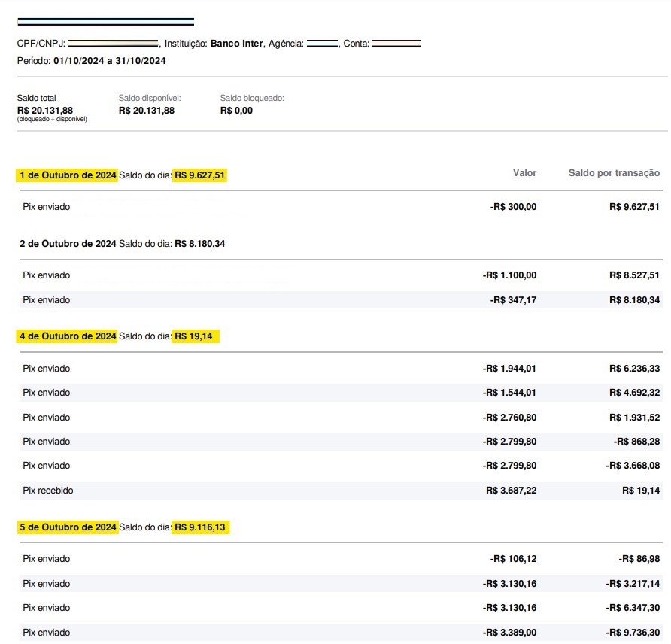
Task: Select the highlighted date 5 de Outubro de 2024
Action: (x=67, y=527)
